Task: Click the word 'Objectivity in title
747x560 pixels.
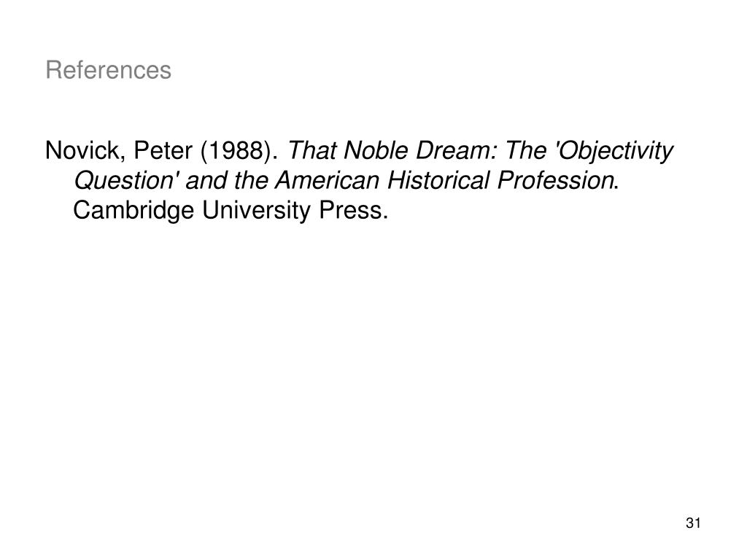Action: tap(614, 152)
